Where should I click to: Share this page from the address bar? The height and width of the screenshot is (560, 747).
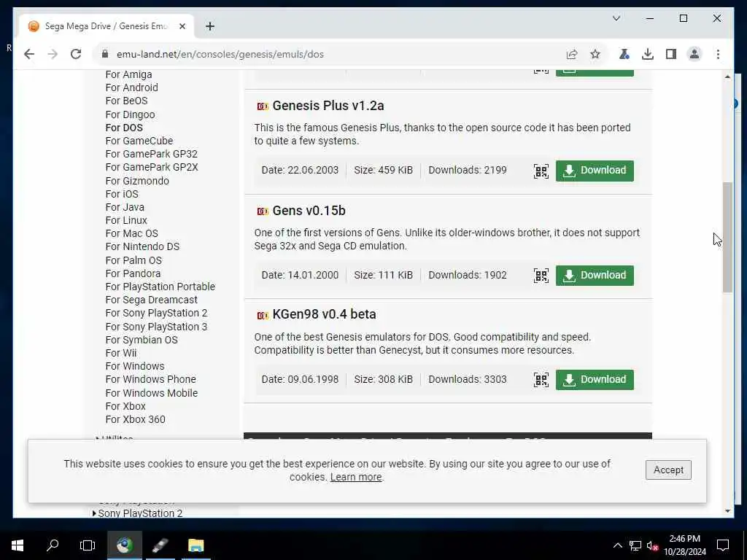coord(572,54)
